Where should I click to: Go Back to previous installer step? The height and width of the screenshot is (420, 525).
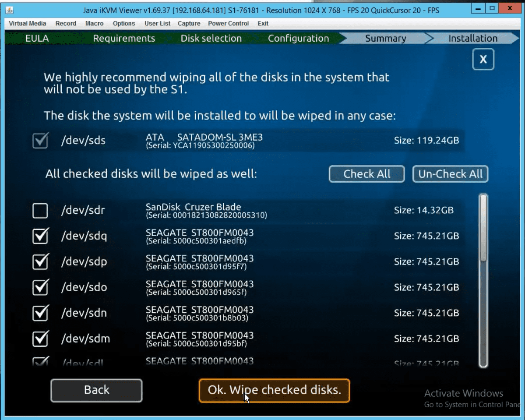click(x=96, y=390)
